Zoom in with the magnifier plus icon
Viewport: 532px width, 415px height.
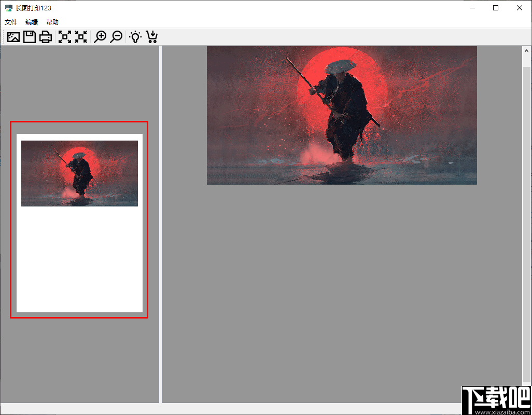pos(100,37)
